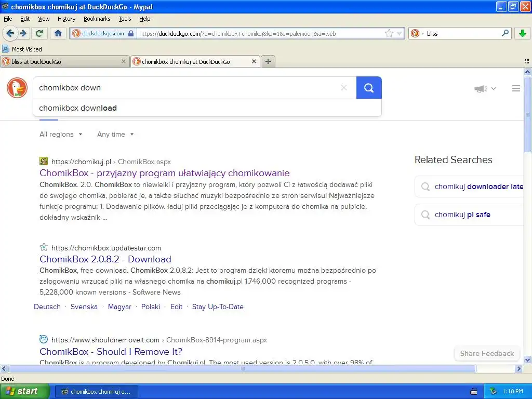Close the chomikbox chomikuj tab

254,61
